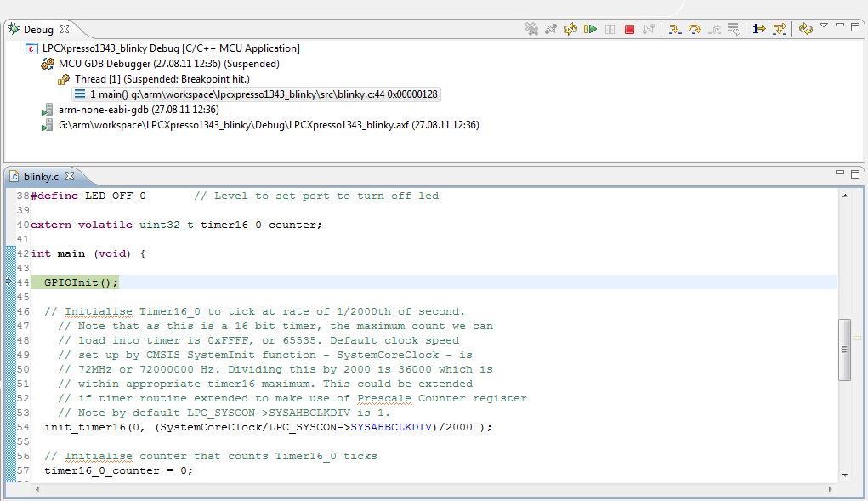Viewport: 868px width, 501px height.
Task: Click the highlighted GPIOInit() line
Action: (x=82, y=282)
